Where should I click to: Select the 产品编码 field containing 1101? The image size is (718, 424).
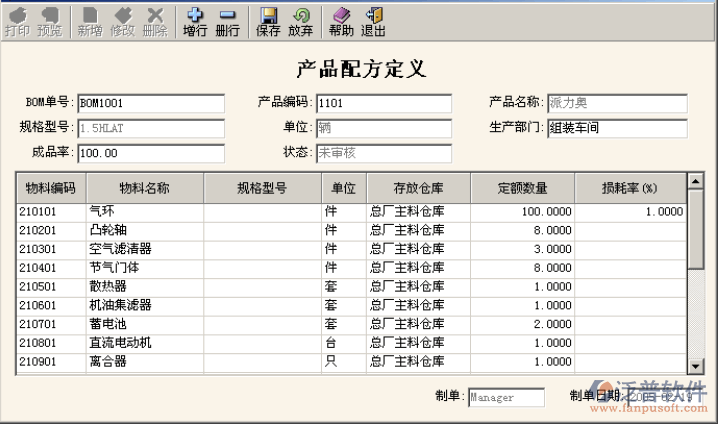click(x=384, y=103)
